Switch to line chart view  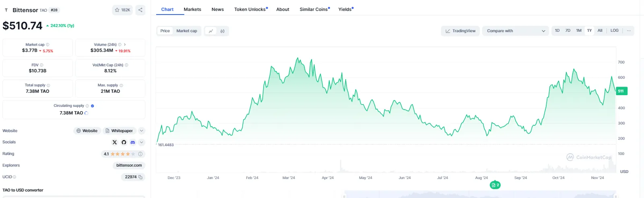pyautogui.click(x=211, y=31)
